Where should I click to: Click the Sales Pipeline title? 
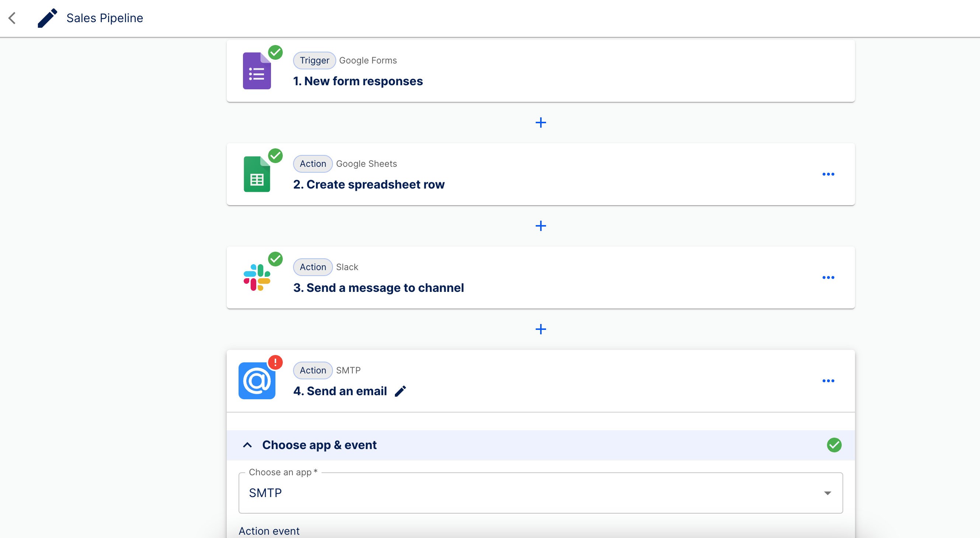pyautogui.click(x=105, y=18)
